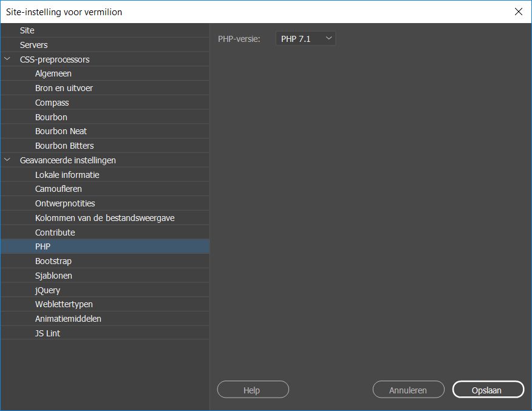Open JS Lint settings

(x=105, y=333)
